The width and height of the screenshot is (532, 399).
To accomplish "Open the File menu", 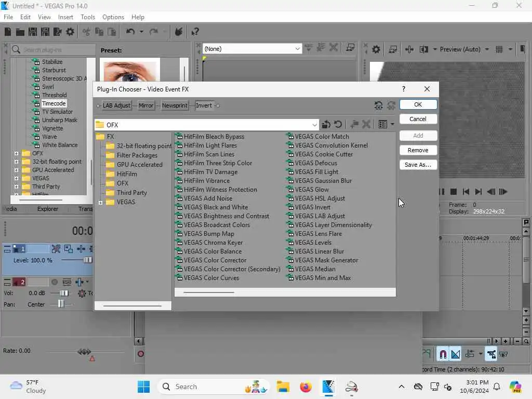I will point(8,17).
